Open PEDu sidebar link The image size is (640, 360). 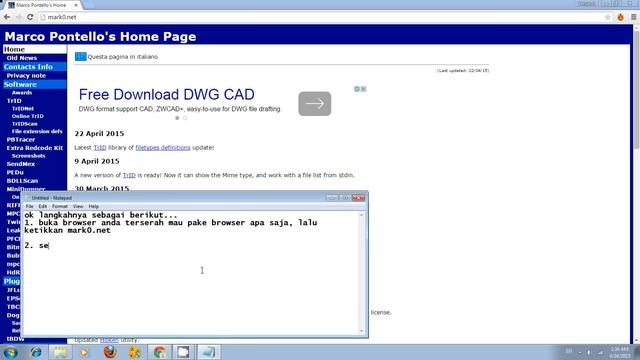coord(15,172)
